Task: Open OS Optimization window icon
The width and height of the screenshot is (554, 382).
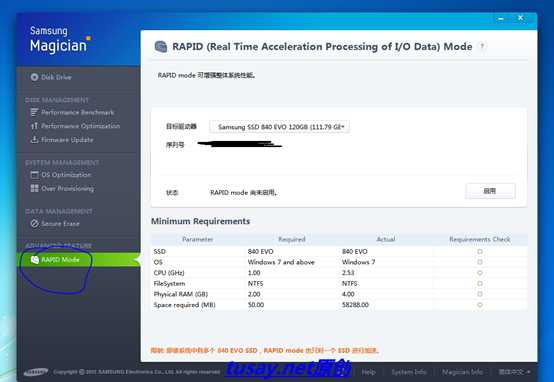Action: tap(34, 175)
